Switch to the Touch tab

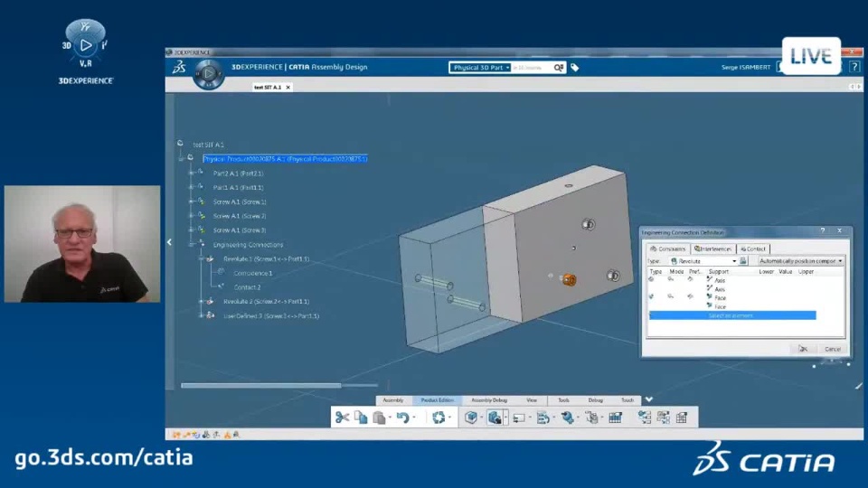click(627, 400)
